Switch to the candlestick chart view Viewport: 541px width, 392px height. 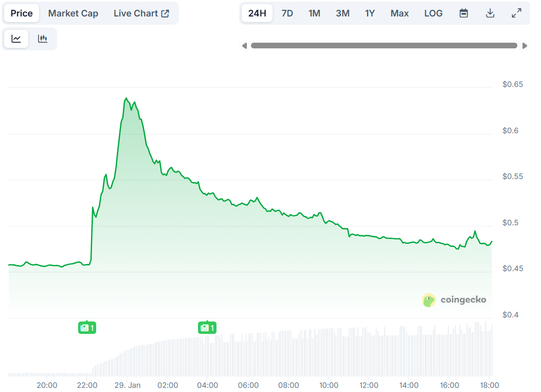point(43,39)
